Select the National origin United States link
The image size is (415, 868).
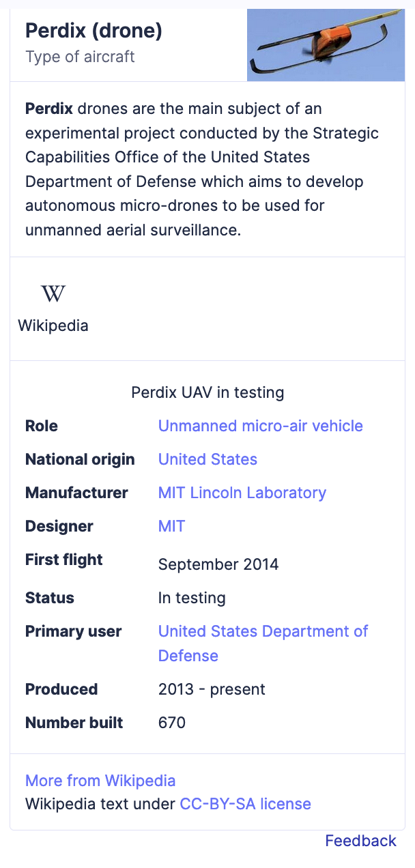coord(207,459)
